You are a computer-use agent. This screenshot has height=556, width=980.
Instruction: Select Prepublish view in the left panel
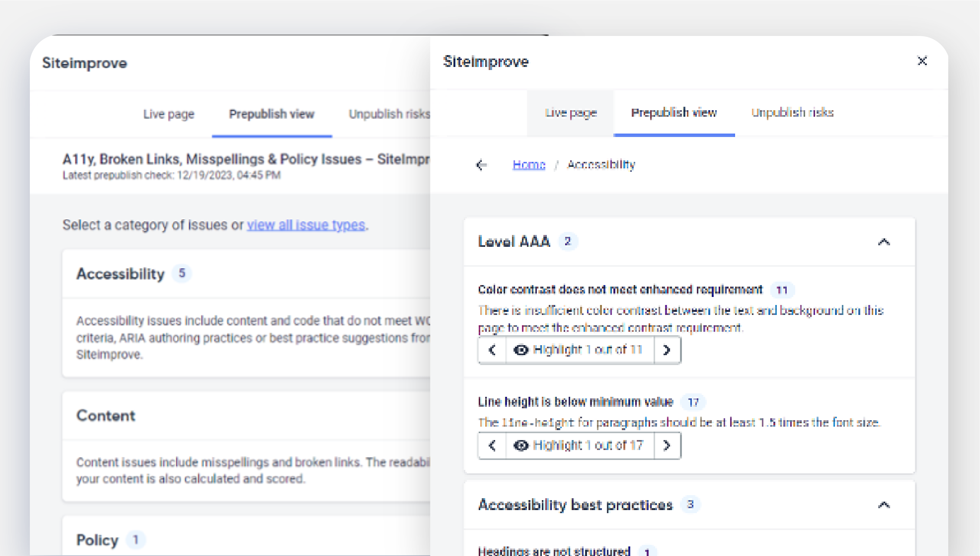pyautogui.click(x=272, y=114)
